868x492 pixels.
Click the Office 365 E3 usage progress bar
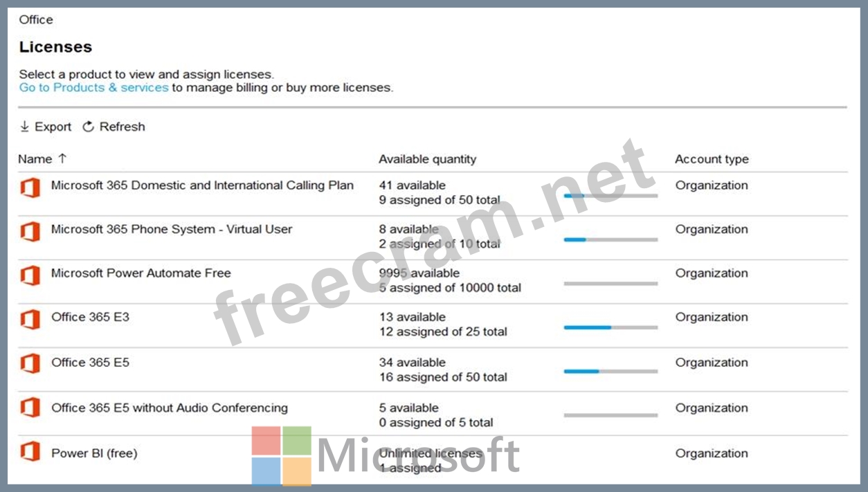[611, 327]
